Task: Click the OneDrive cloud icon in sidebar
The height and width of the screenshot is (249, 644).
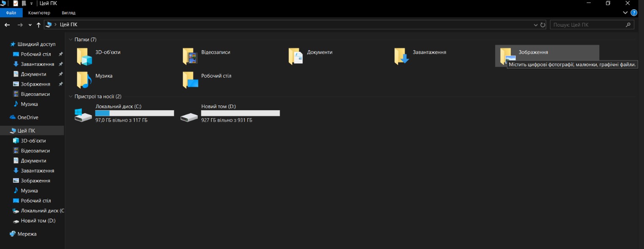Action: (x=13, y=117)
